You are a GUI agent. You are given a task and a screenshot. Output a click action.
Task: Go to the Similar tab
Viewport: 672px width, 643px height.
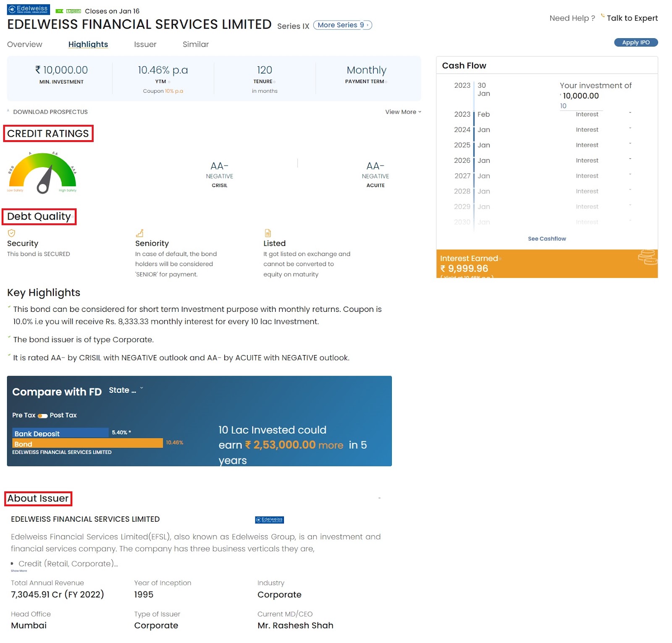tap(196, 44)
